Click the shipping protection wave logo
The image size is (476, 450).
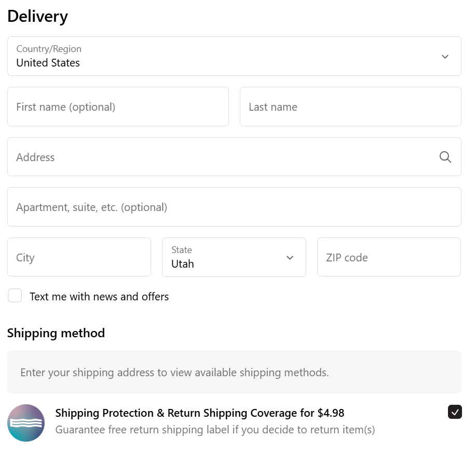pyautogui.click(x=26, y=422)
